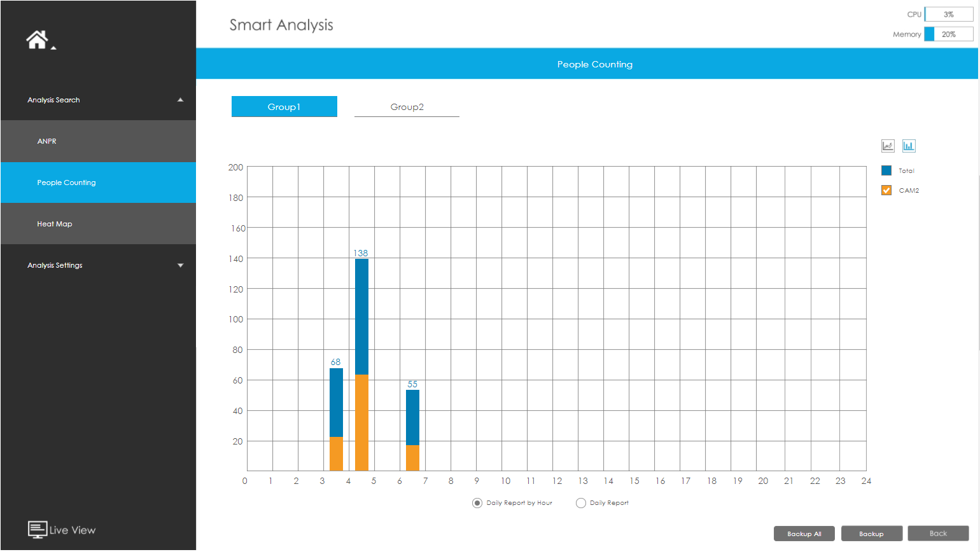Click the 24 x-axis hour label

(x=866, y=481)
